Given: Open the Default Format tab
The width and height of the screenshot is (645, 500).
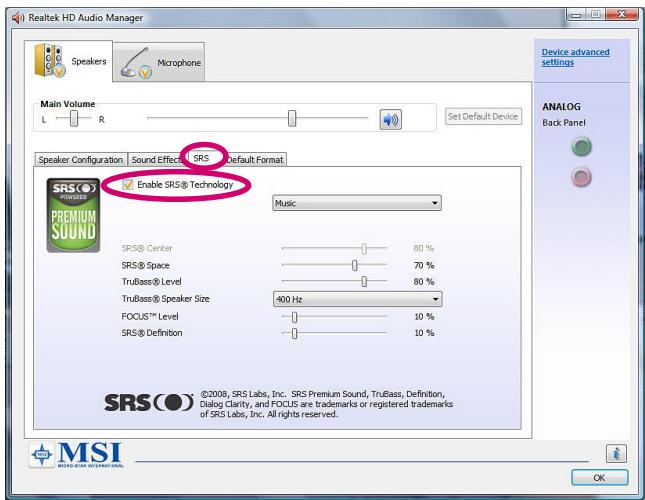Looking at the screenshot, I should pyautogui.click(x=255, y=160).
